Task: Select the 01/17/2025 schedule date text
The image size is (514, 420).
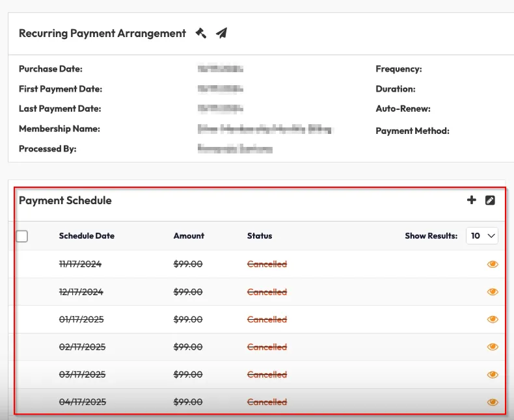Action: point(81,320)
